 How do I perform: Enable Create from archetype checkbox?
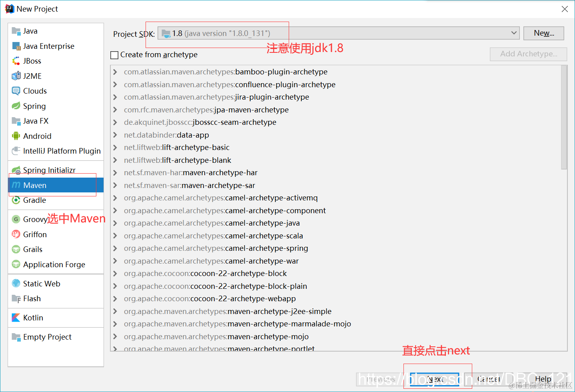point(114,55)
